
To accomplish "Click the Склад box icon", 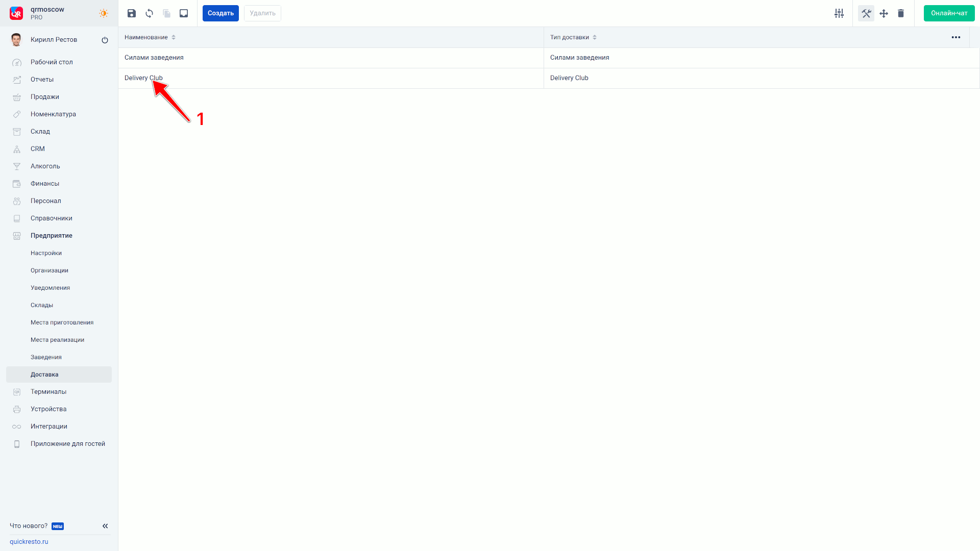I will pyautogui.click(x=17, y=132).
